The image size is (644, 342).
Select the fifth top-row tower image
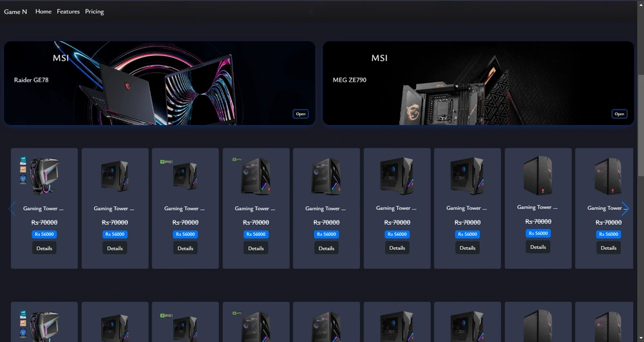click(327, 176)
